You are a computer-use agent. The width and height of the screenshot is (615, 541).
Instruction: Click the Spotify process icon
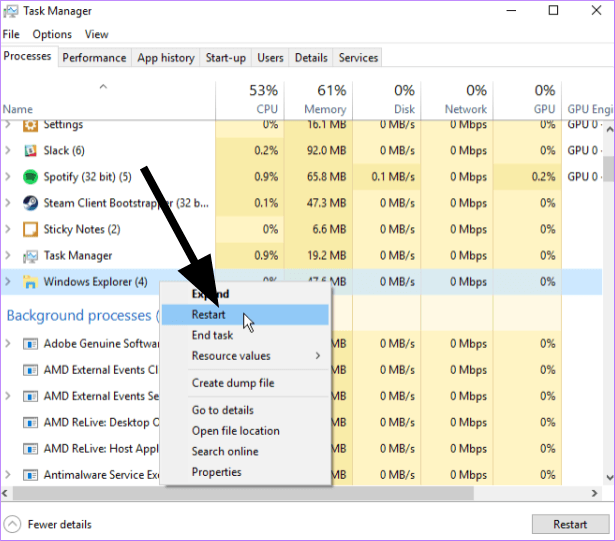click(30, 177)
